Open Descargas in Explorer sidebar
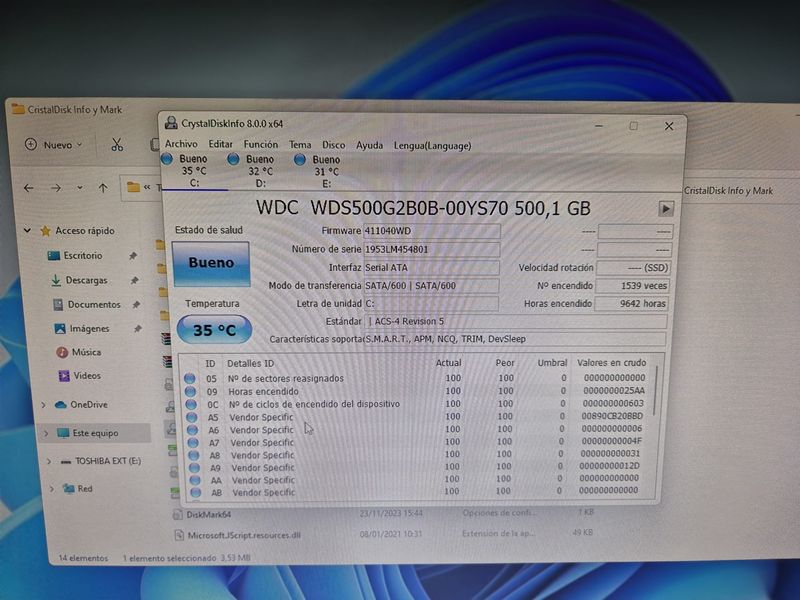The width and height of the screenshot is (800, 600). pyautogui.click(x=86, y=280)
